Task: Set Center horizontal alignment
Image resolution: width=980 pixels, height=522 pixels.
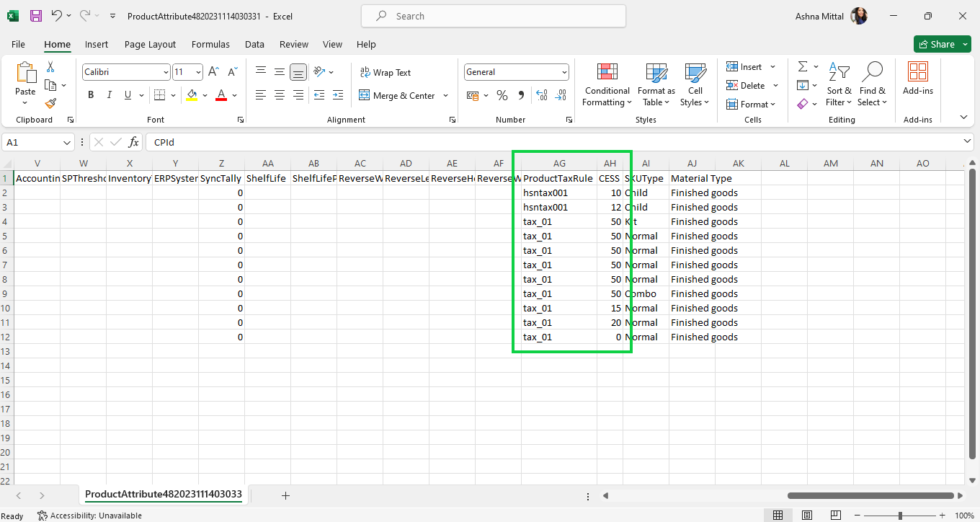Action: 280,95
